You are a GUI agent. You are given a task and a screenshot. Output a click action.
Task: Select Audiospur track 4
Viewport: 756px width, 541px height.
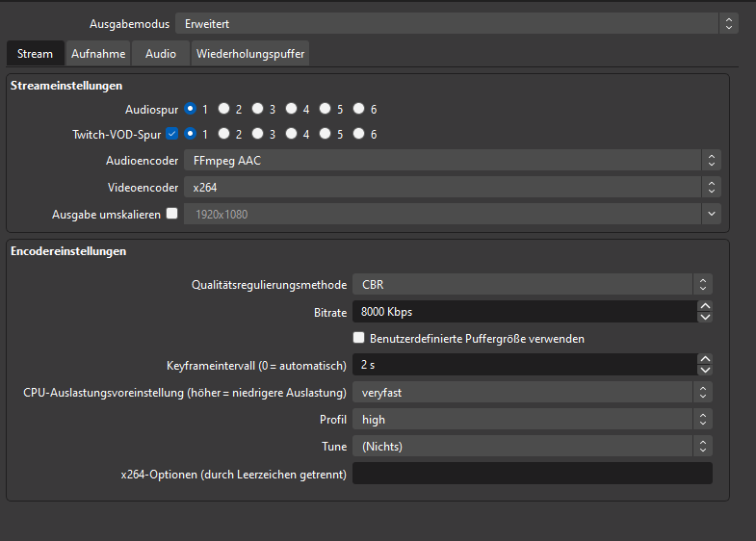coord(291,109)
